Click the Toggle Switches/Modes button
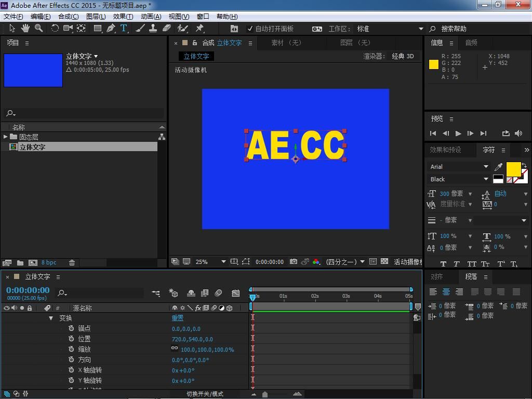 point(205,394)
